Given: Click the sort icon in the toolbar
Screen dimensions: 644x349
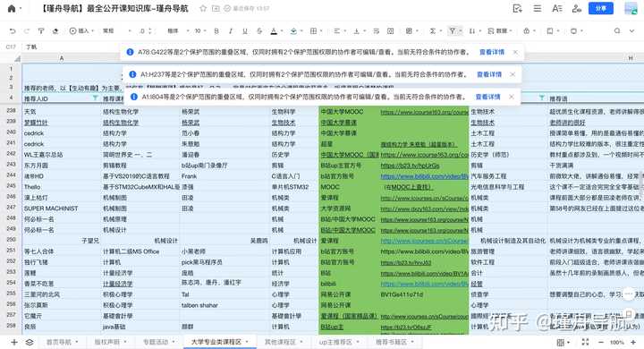Looking at the screenshot, I should pos(472,30).
